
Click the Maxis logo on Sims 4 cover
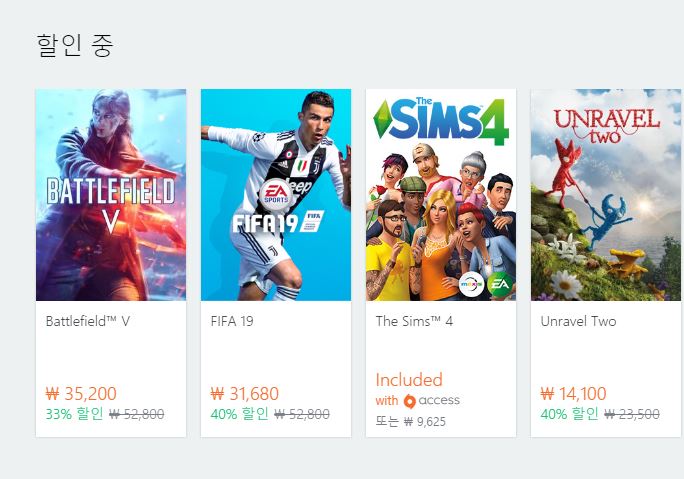[x=470, y=283]
